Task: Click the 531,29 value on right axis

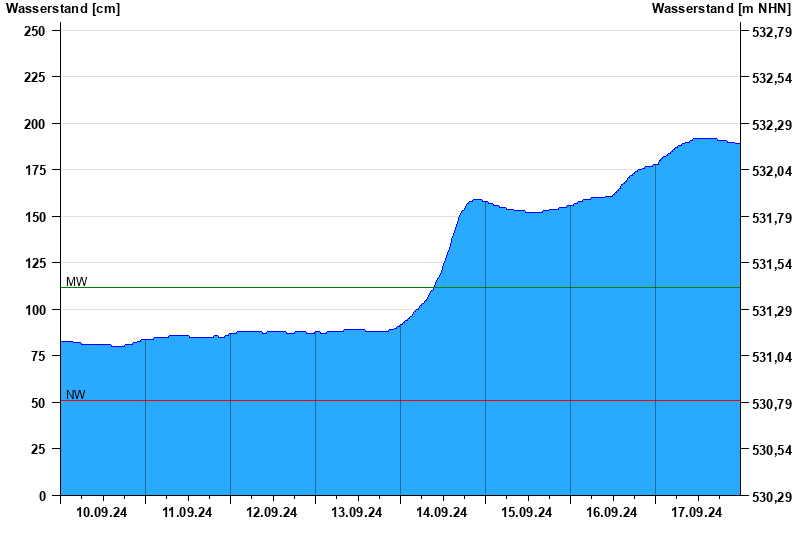Action: [x=772, y=311]
